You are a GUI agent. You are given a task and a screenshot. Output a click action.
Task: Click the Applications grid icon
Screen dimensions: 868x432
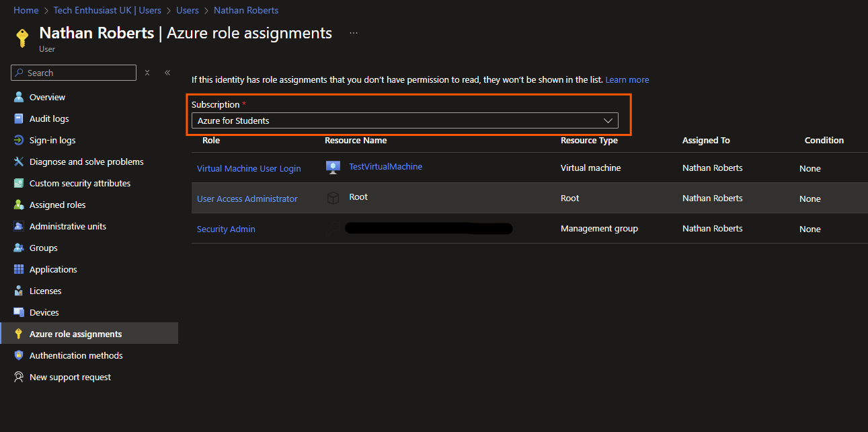tap(19, 269)
